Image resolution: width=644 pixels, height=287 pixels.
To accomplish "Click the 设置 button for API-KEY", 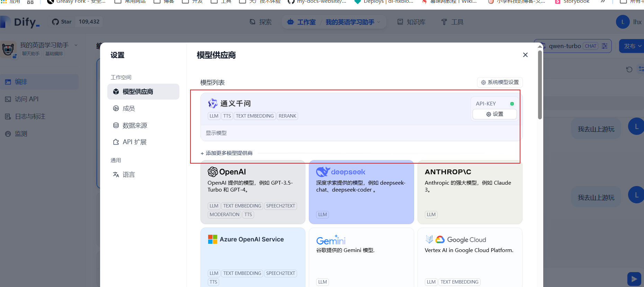I will (x=494, y=114).
